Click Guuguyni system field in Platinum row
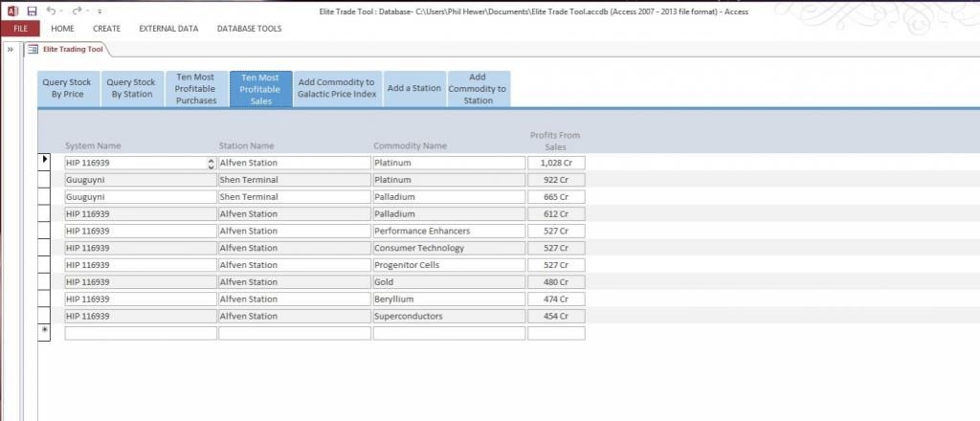 [141, 180]
